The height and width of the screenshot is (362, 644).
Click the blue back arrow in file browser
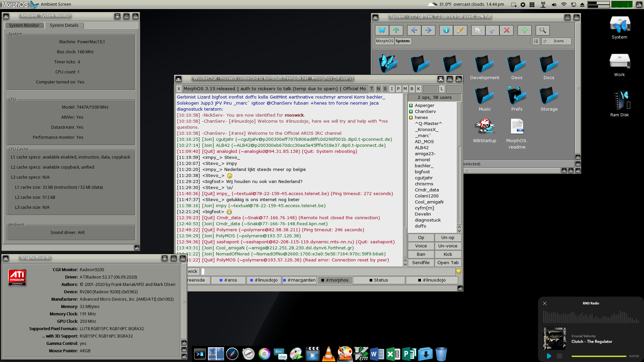tap(414, 30)
